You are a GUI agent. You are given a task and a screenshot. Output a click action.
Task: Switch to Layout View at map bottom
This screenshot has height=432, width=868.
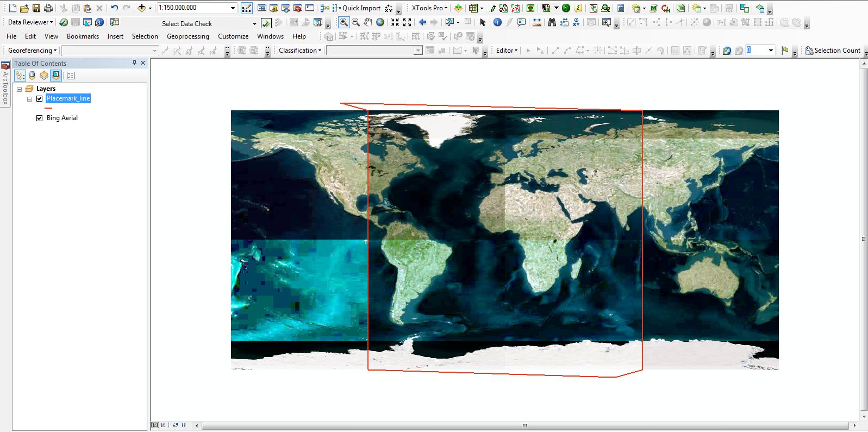(x=163, y=425)
